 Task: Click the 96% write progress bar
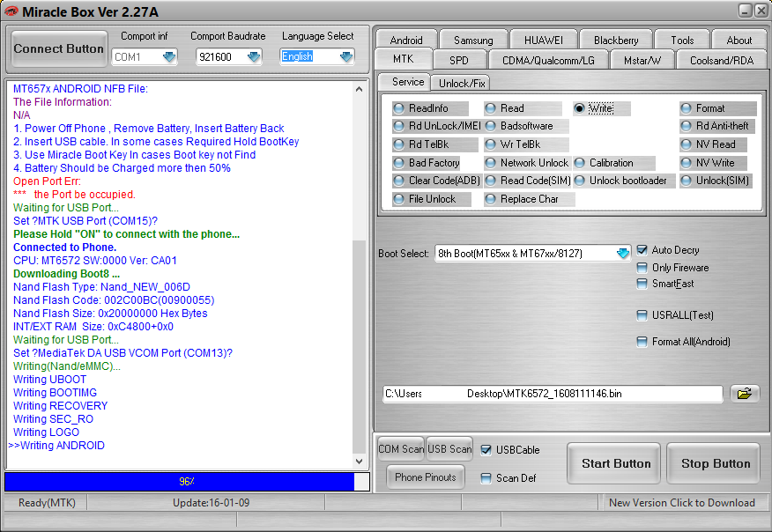tap(187, 481)
